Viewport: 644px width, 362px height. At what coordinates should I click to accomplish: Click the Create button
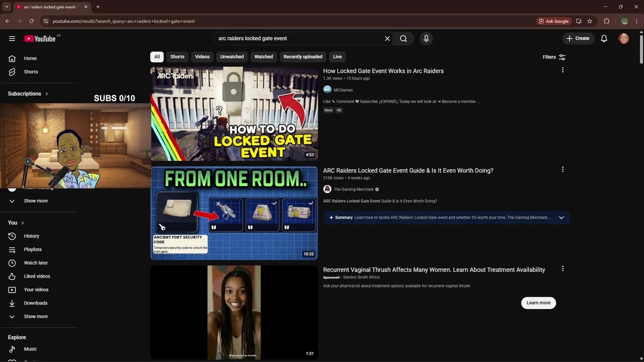point(578,39)
